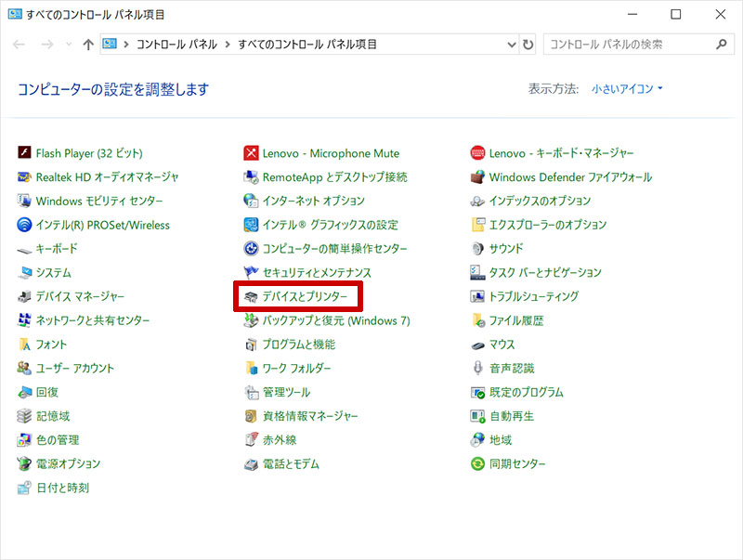
Task: Open the 表示方法 小さいアイコン dropdown
Action: 627,88
